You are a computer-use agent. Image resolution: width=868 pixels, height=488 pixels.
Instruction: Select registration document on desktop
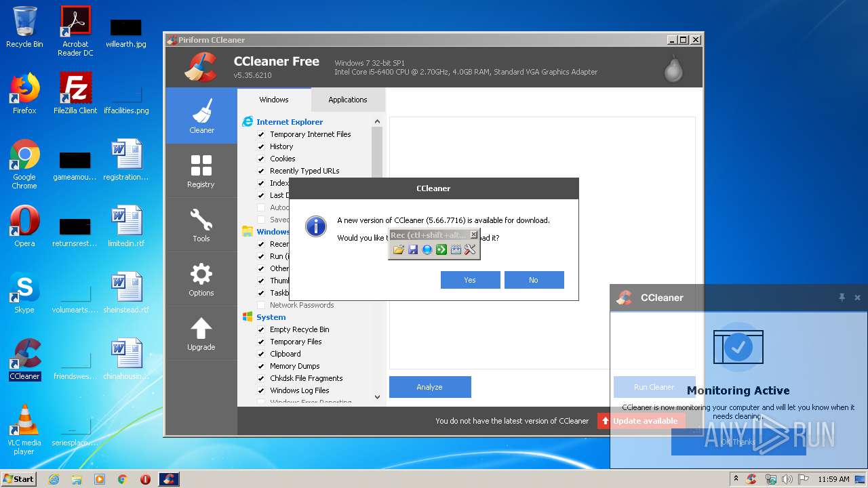[126, 160]
